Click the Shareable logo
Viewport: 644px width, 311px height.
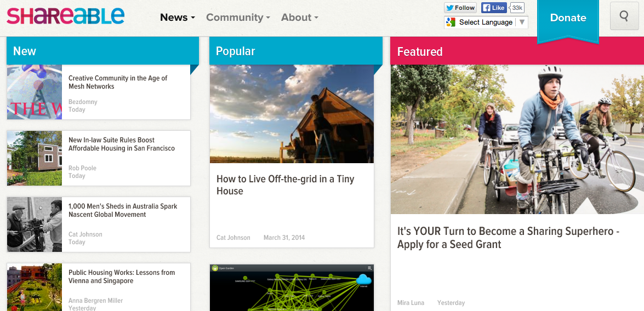click(65, 16)
